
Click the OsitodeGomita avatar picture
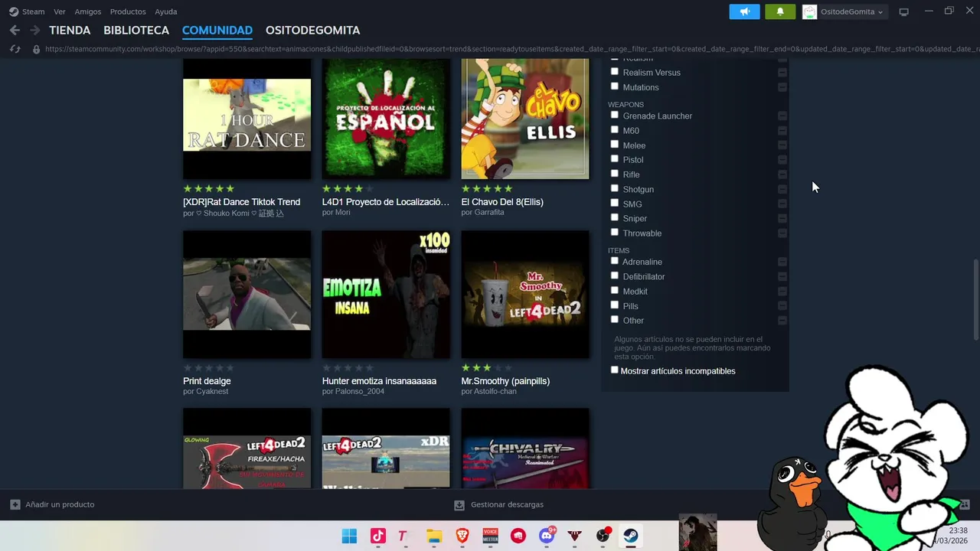(809, 11)
